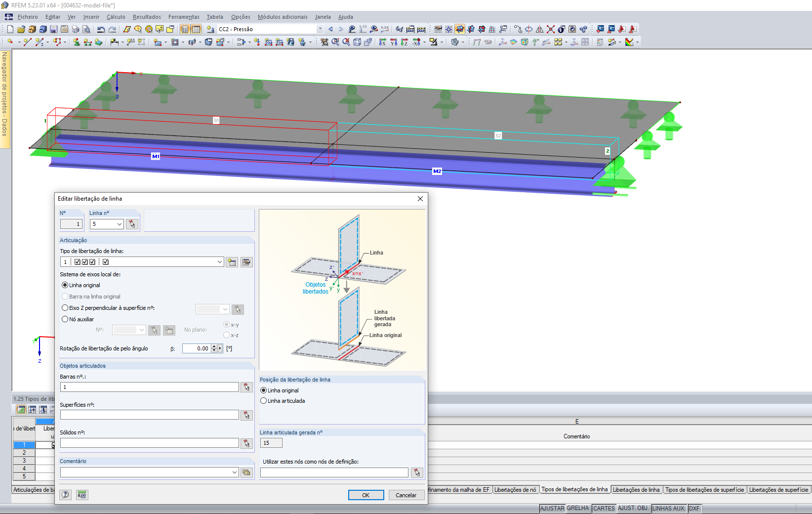Screen dimensions: 812x514
Task: Open the help icon in the dialog
Action: click(65, 495)
